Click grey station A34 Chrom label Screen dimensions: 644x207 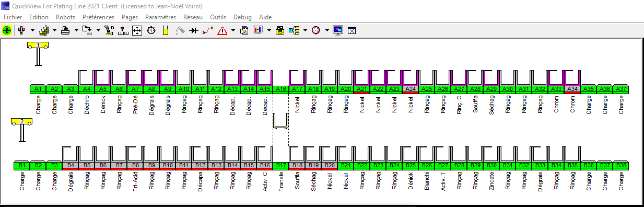click(572, 89)
